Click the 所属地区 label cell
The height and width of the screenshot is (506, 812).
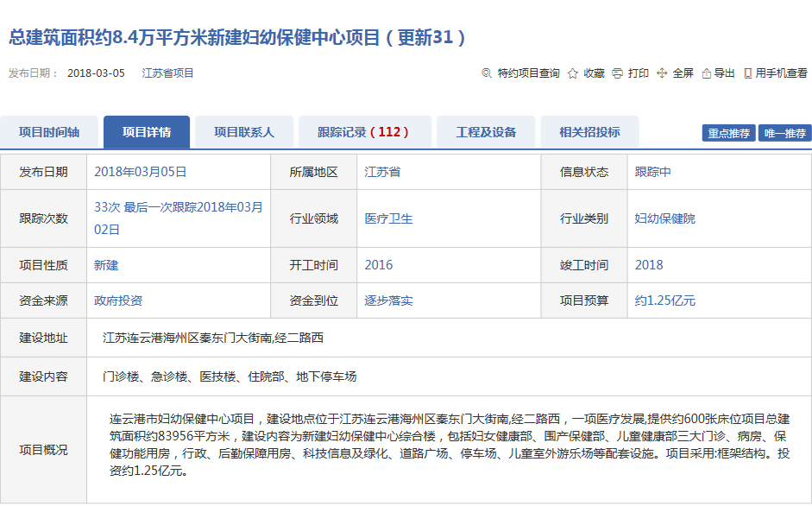(314, 172)
